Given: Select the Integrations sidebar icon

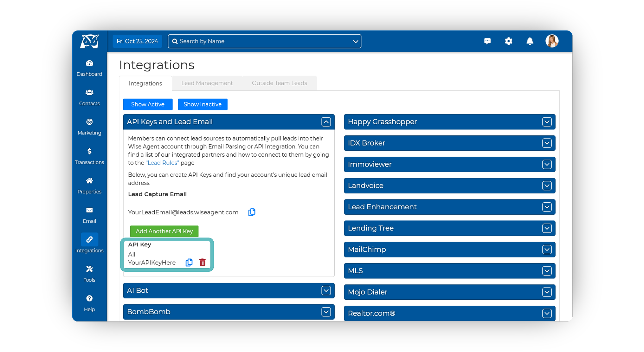Looking at the screenshot, I should point(89,239).
